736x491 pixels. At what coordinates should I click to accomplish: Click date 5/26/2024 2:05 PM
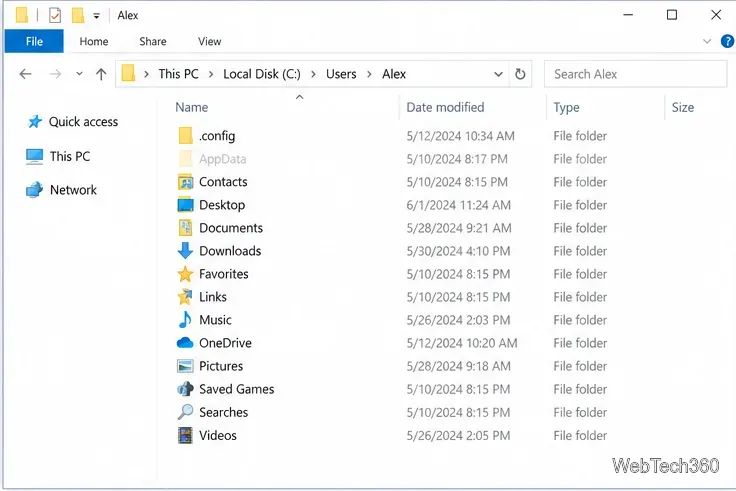point(458,436)
